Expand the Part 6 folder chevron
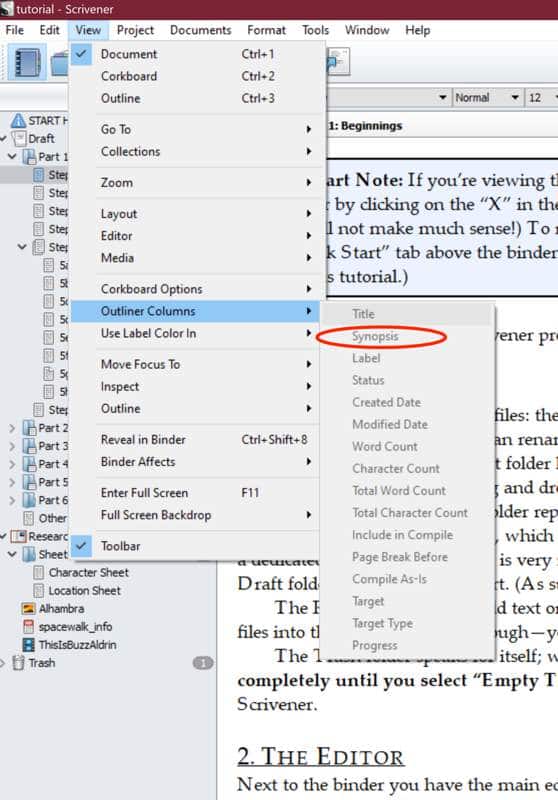Screen dimensions: 558x800 coord(12,500)
